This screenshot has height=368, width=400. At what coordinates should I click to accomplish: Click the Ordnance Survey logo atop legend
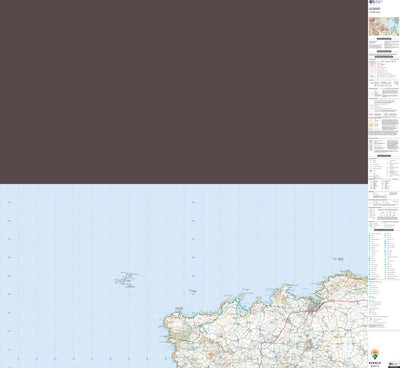[375, 2]
